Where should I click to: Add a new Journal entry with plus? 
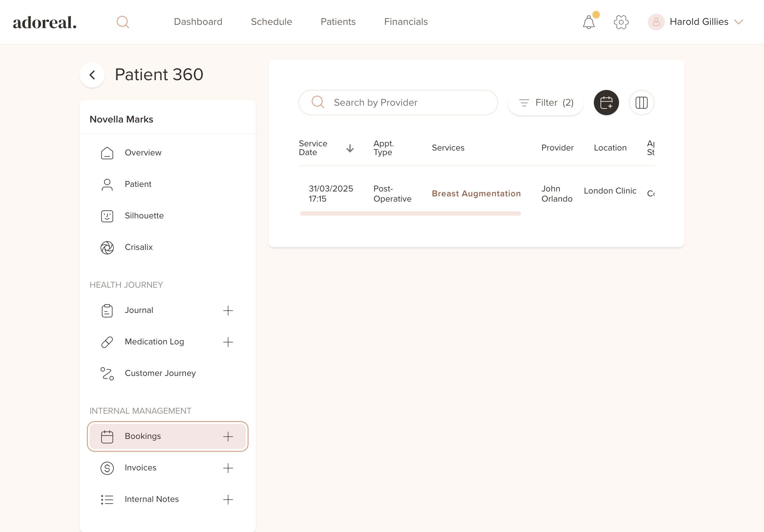[x=228, y=310]
